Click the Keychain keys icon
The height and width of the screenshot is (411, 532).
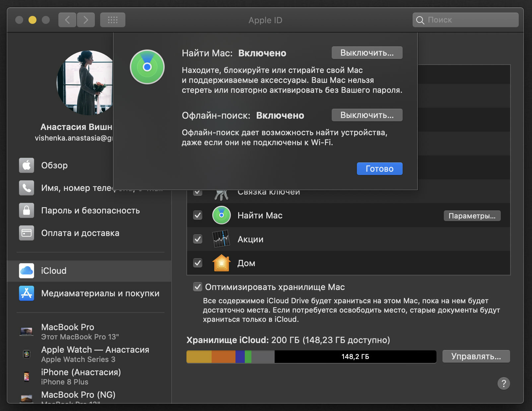[221, 195]
